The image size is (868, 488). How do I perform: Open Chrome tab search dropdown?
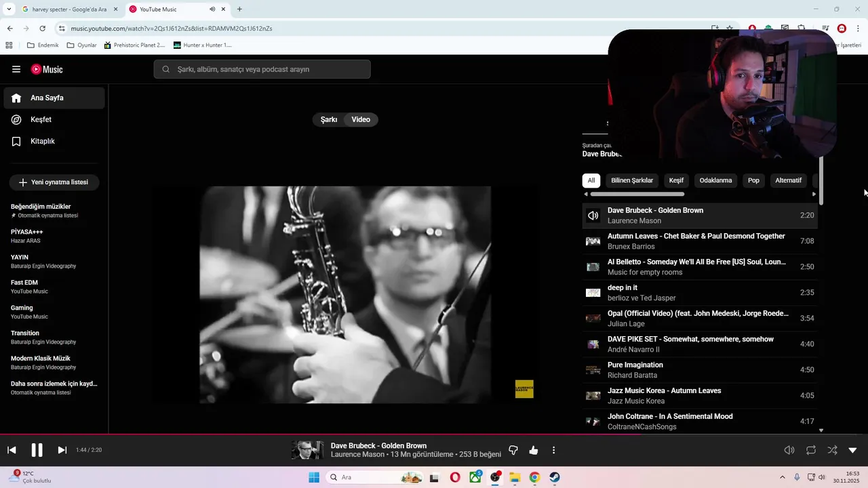click(x=9, y=9)
